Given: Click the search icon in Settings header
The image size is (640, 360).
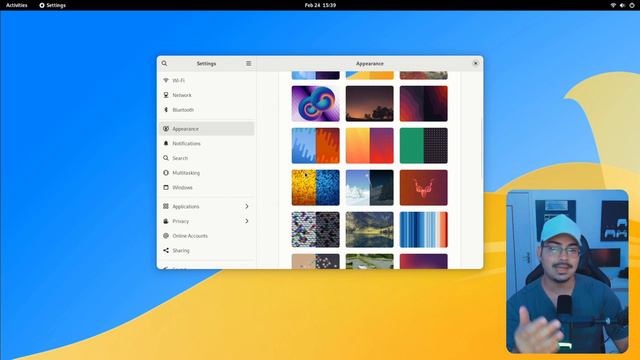Looking at the screenshot, I should (x=164, y=63).
